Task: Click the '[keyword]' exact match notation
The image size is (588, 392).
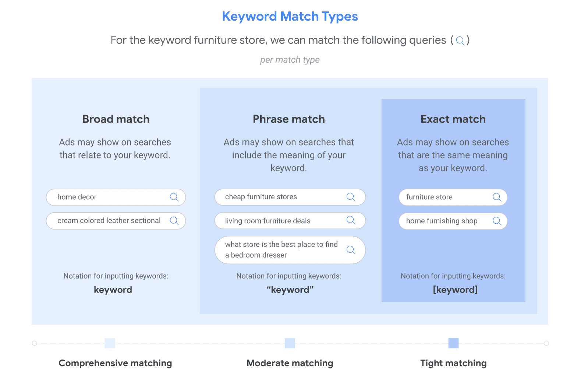Action: click(x=455, y=290)
